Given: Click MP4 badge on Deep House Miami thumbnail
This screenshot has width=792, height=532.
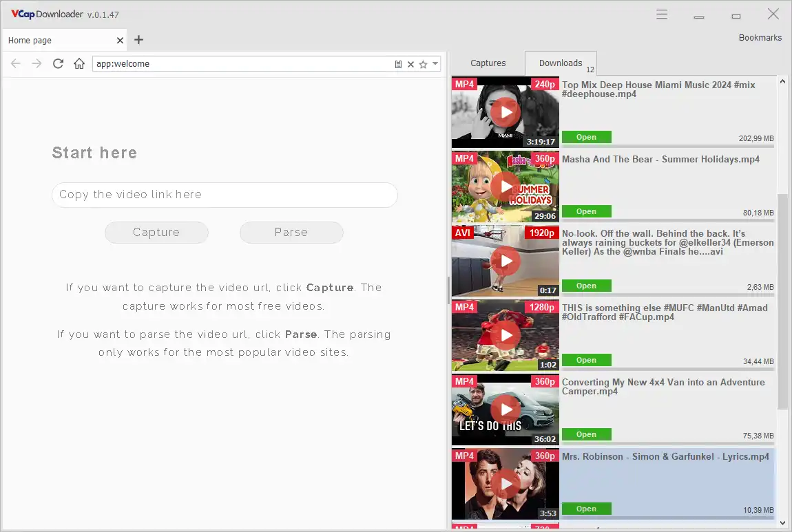Looking at the screenshot, I should click(x=464, y=84).
